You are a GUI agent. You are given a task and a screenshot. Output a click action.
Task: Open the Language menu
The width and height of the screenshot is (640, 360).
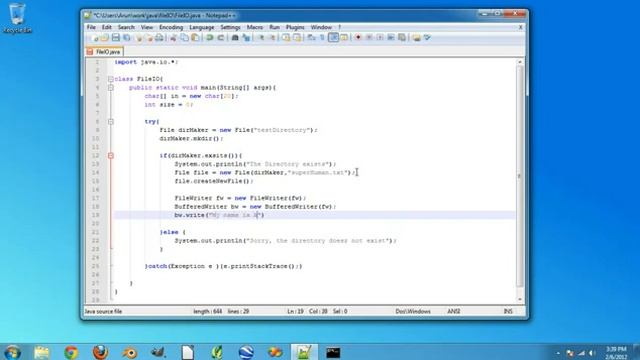[202, 27]
